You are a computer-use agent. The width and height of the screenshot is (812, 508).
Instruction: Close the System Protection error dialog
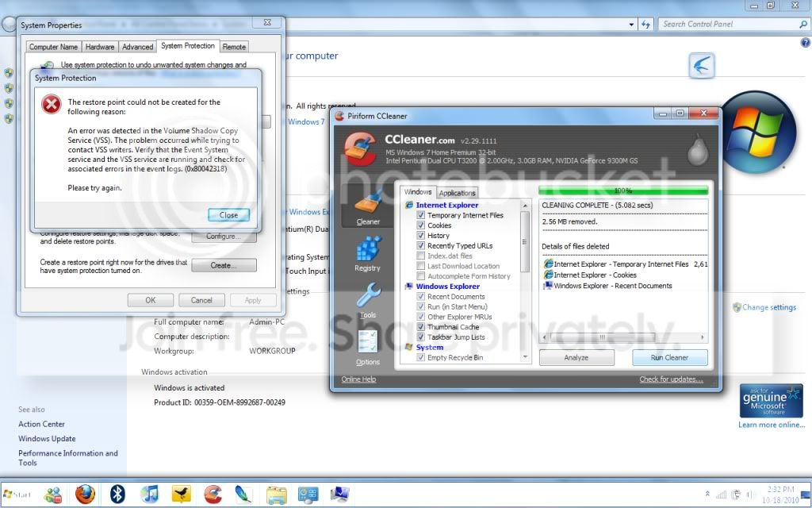tap(228, 215)
